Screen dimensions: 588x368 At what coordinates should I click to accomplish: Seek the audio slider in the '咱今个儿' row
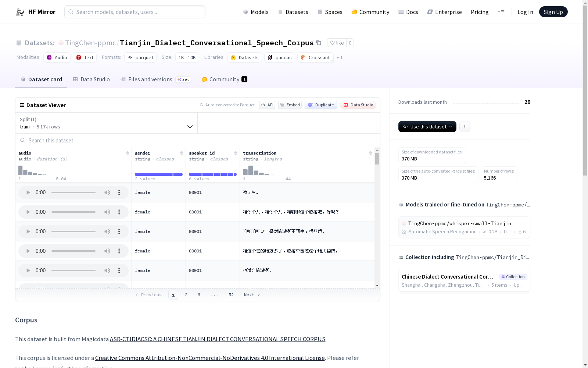(x=73, y=212)
